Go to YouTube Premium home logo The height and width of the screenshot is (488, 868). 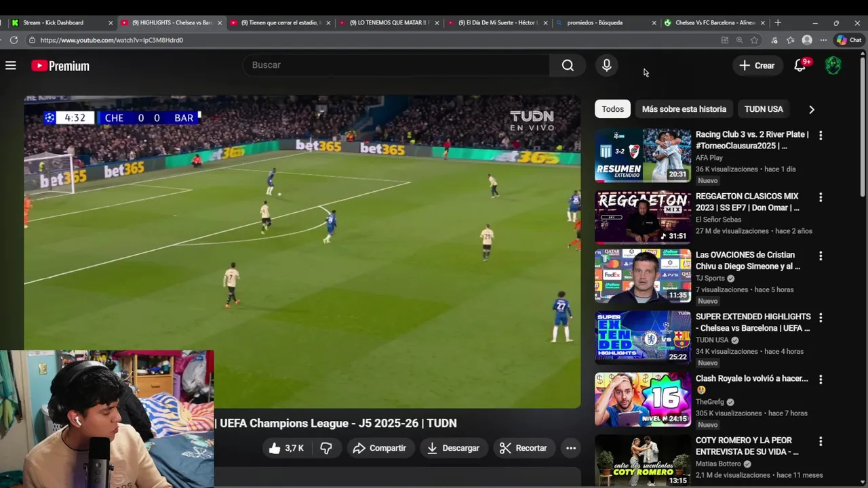tap(60, 66)
